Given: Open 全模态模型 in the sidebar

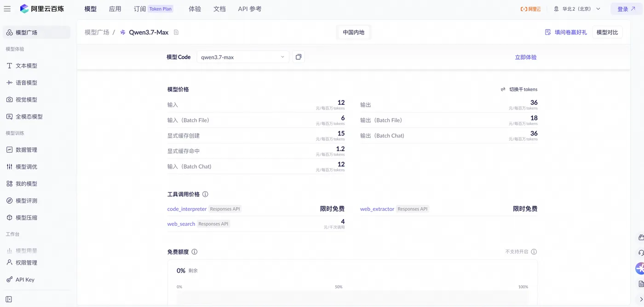Looking at the screenshot, I should click(37, 117).
